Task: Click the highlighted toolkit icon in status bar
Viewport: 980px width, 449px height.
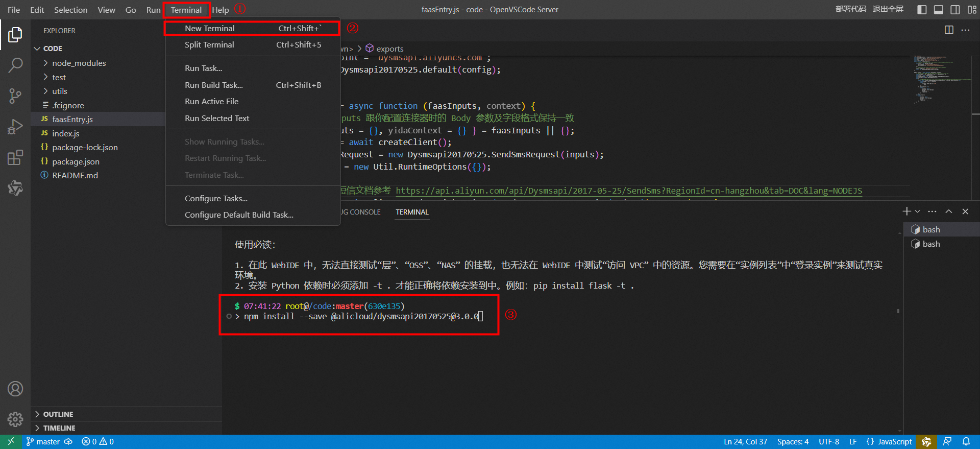Action: click(926, 442)
